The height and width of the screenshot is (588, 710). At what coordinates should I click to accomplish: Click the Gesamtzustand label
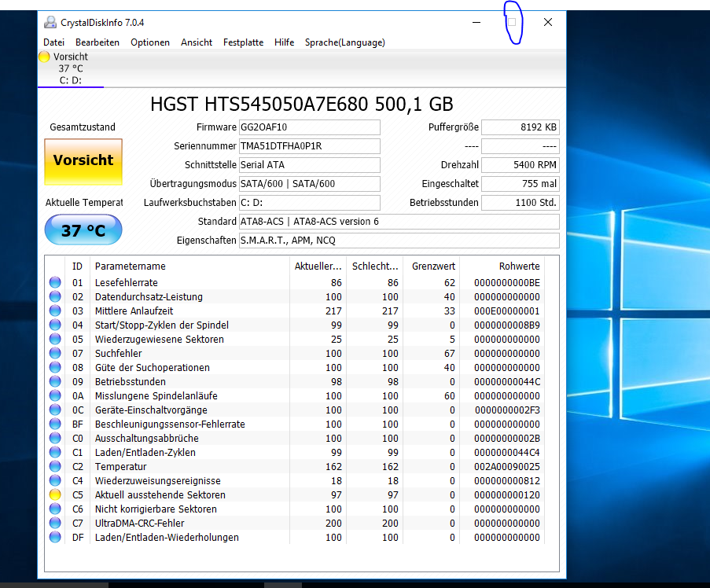pyautogui.click(x=83, y=127)
